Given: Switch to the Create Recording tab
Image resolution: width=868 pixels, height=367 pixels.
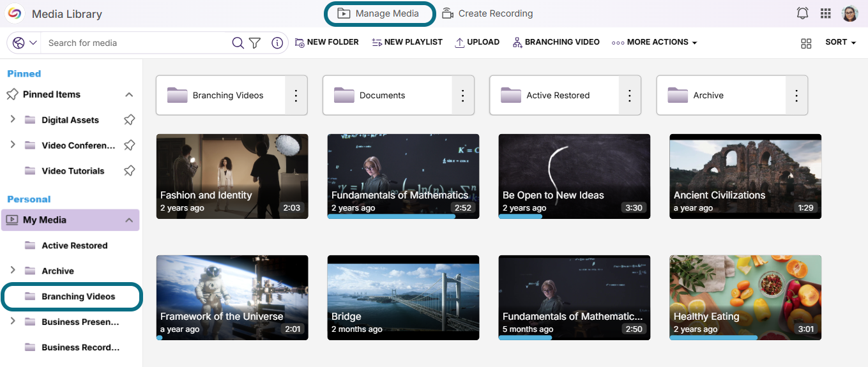Looking at the screenshot, I should 487,13.
